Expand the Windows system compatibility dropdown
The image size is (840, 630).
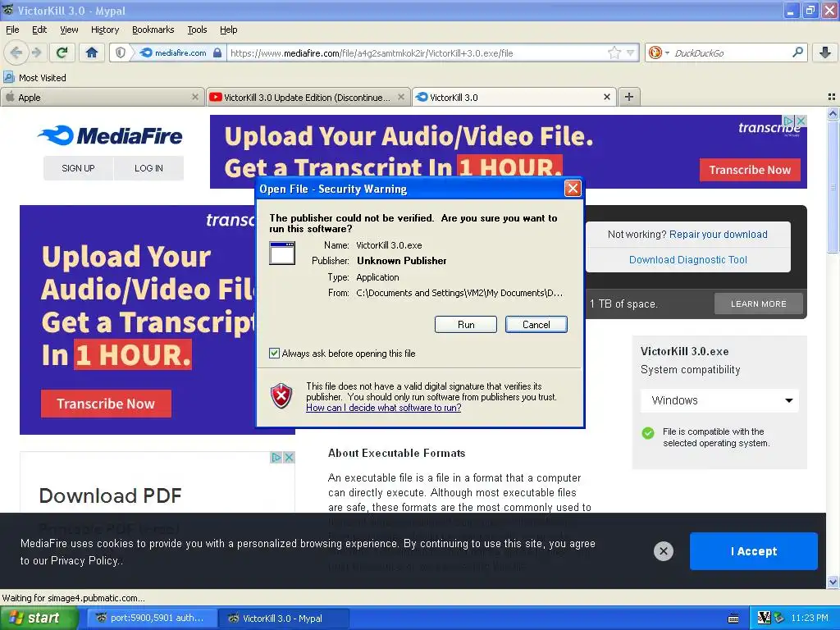pyautogui.click(x=719, y=400)
